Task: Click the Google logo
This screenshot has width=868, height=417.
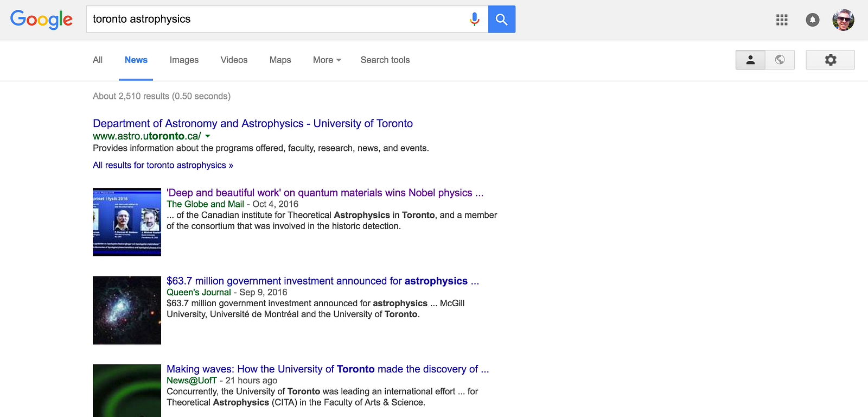Action: (41, 20)
